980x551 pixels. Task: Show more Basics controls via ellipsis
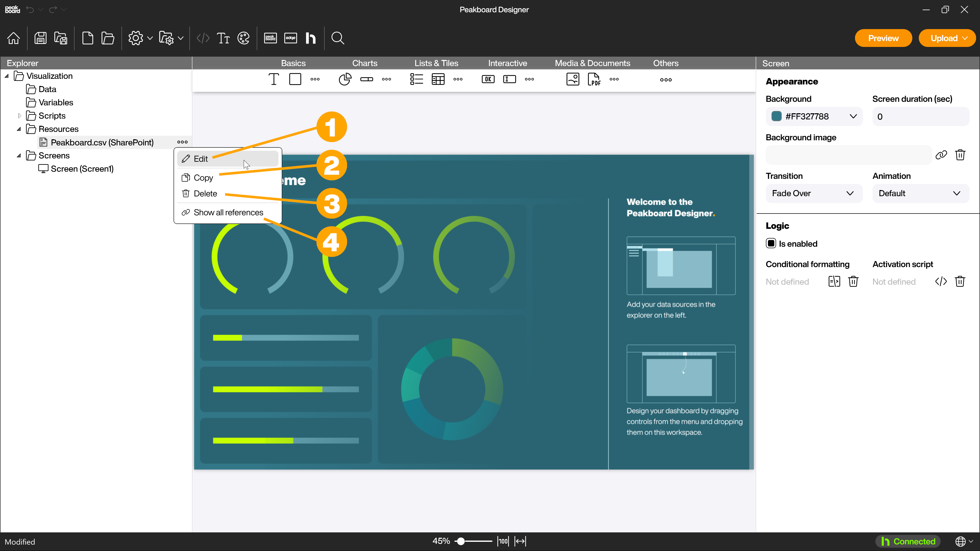point(315,79)
